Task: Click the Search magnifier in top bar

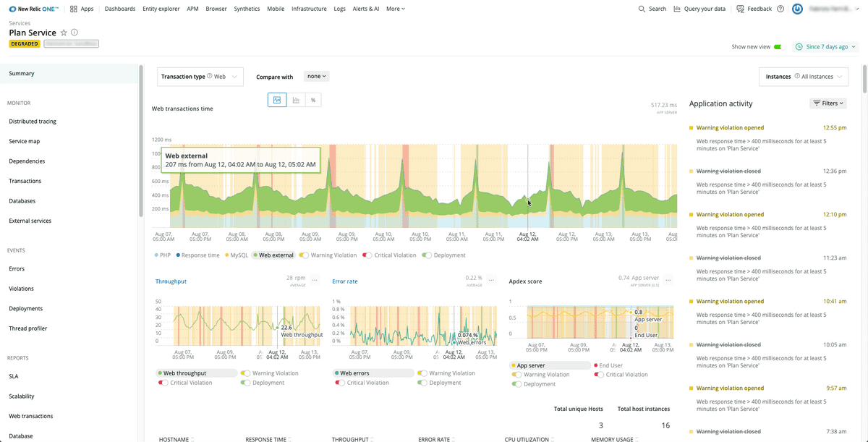Action: coord(652,9)
